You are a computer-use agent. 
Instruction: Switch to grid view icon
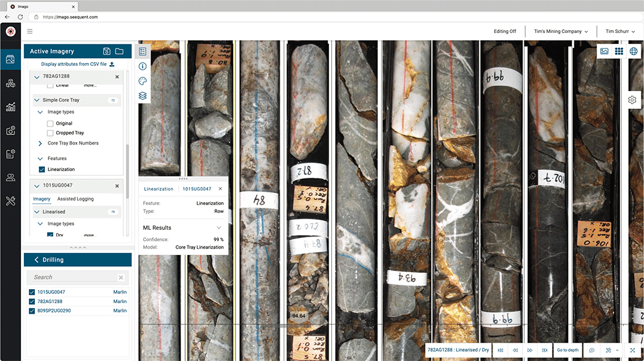click(618, 51)
